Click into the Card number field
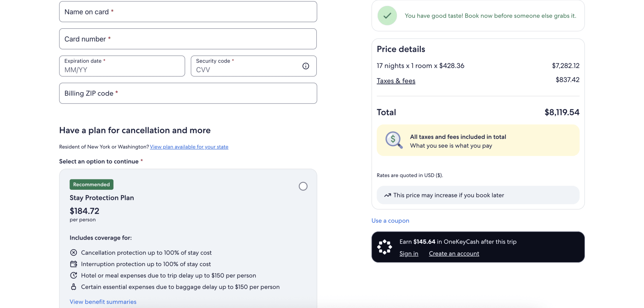Screen dimensions: 644x308 (x=188, y=39)
